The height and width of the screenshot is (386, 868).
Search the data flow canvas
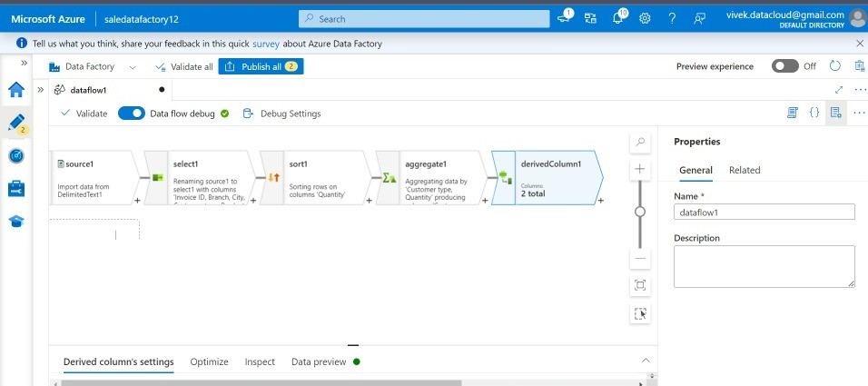click(640, 143)
